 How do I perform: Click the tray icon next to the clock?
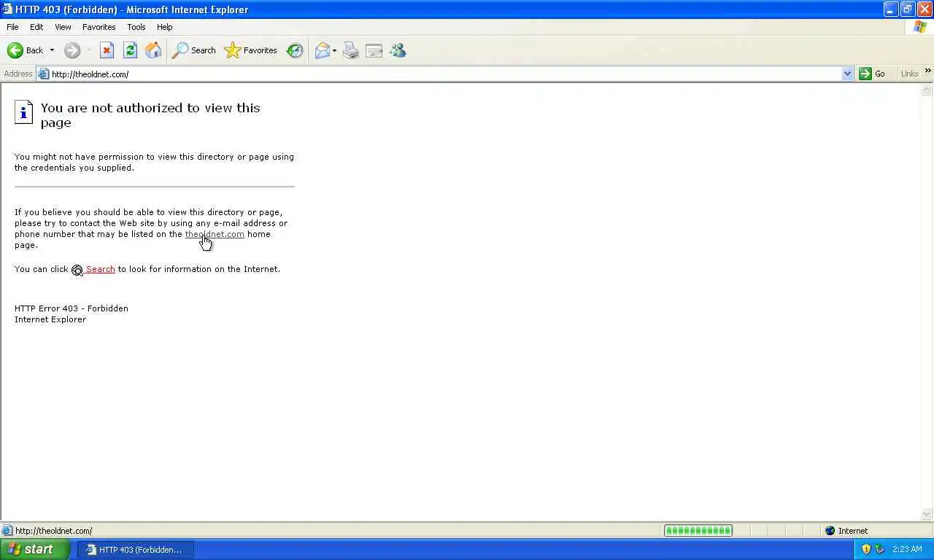pos(880,549)
